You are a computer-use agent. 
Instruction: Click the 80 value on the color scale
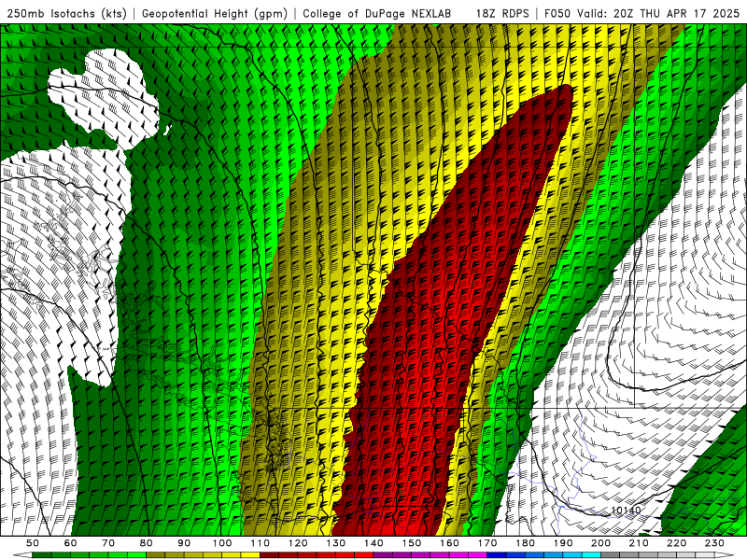147,543
